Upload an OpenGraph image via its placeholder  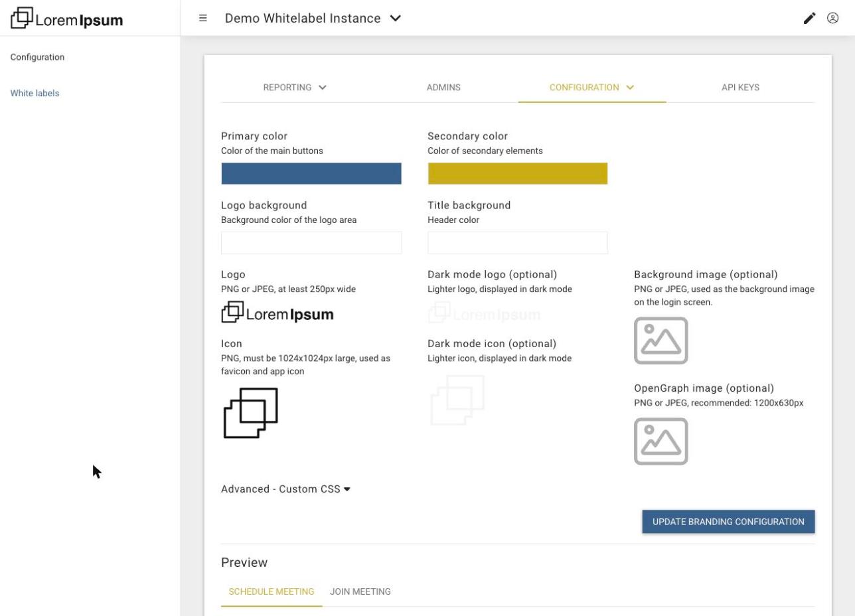point(661,441)
